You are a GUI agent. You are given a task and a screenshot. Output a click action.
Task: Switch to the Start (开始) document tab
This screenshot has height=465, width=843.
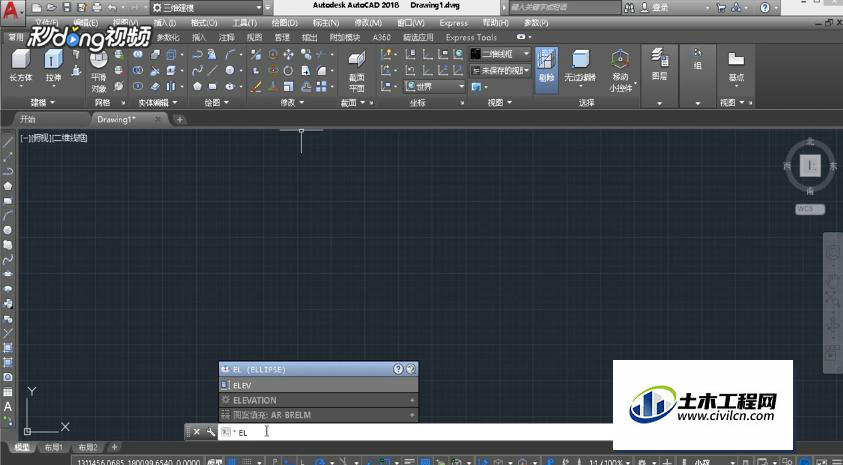coord(27,119)
